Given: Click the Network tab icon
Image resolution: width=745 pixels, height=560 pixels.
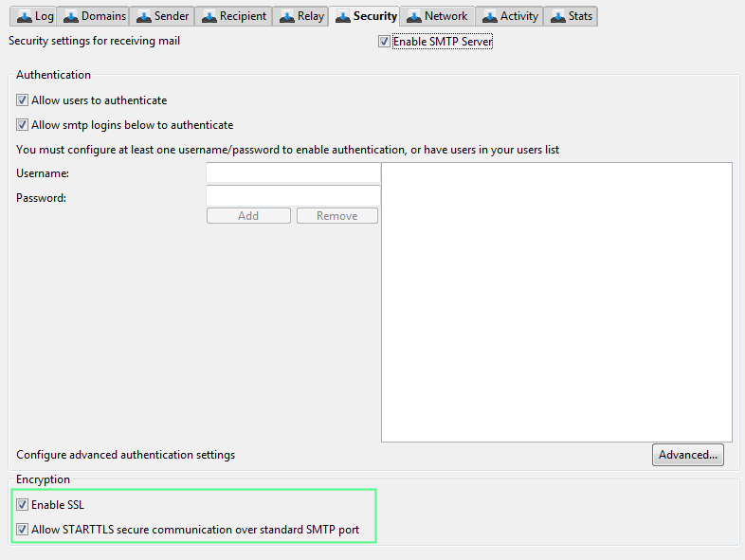Looking at the screenshot, I should coord(414,16).
